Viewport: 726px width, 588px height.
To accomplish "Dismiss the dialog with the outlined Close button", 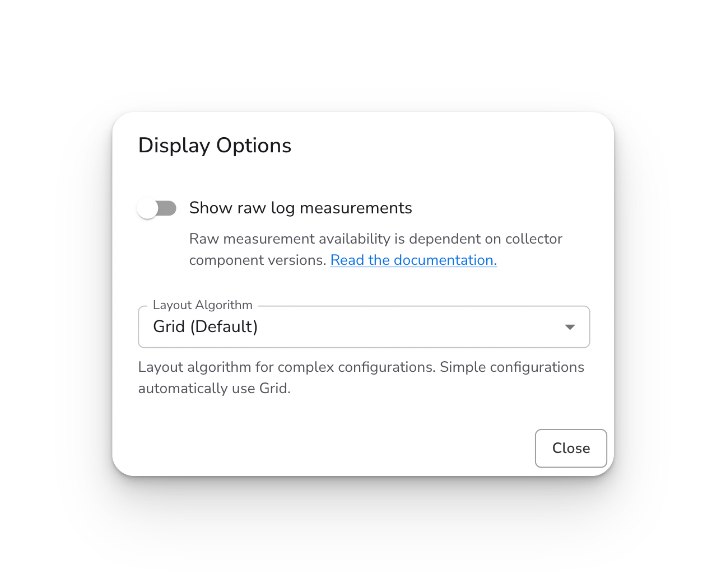I will click(x=571, y=448).
